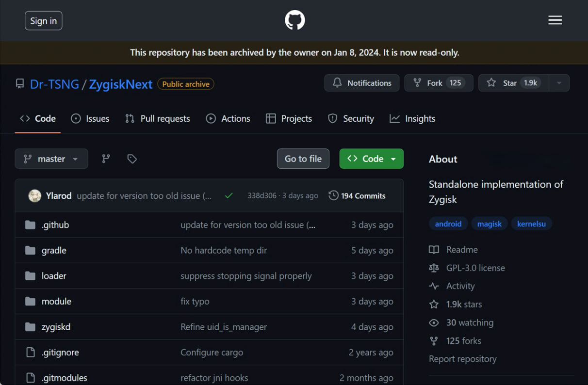Expand the green Code dropdown
This screenshot has height=385, width=588.
pos(372,159)
